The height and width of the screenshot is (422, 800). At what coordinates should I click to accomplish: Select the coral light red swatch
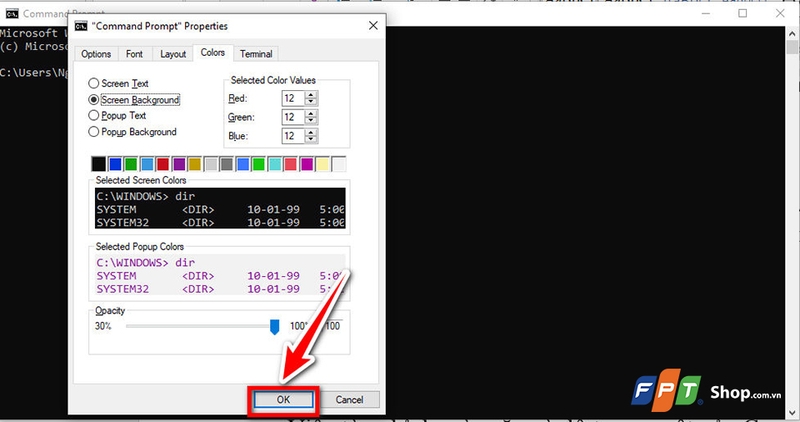pos(290,164)
